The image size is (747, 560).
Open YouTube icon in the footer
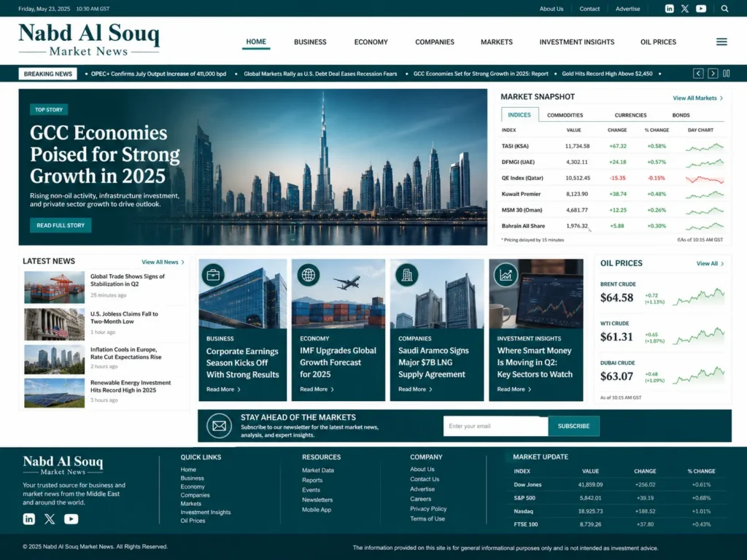(x=71, y=518)
